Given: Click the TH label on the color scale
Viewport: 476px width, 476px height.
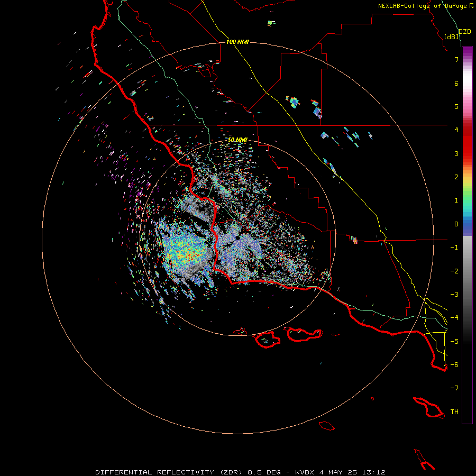Looking at the screenshot, I should point(454,412).
